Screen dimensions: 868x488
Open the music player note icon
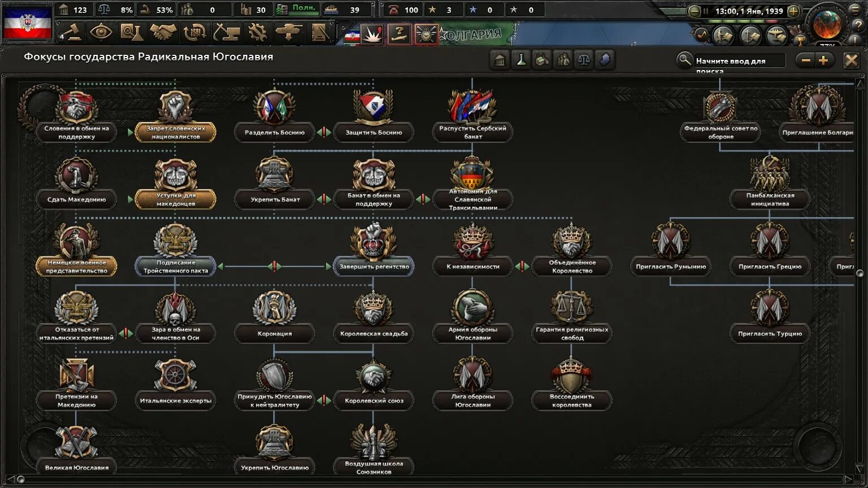701,34
